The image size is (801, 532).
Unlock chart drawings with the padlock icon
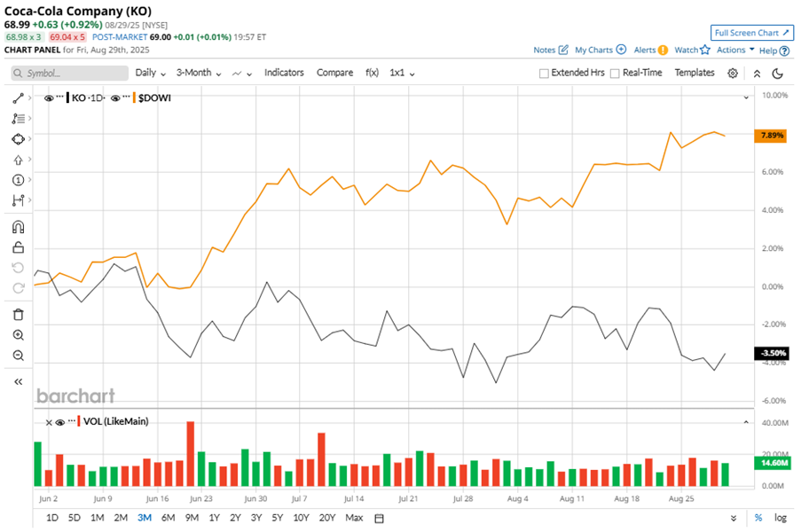[19, 247]
